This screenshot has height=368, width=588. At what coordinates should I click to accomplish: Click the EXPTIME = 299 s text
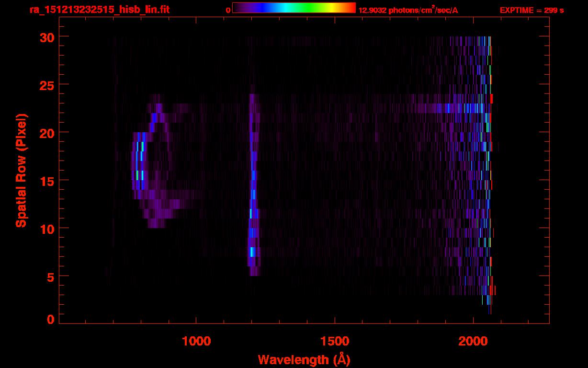click(531, 10)
